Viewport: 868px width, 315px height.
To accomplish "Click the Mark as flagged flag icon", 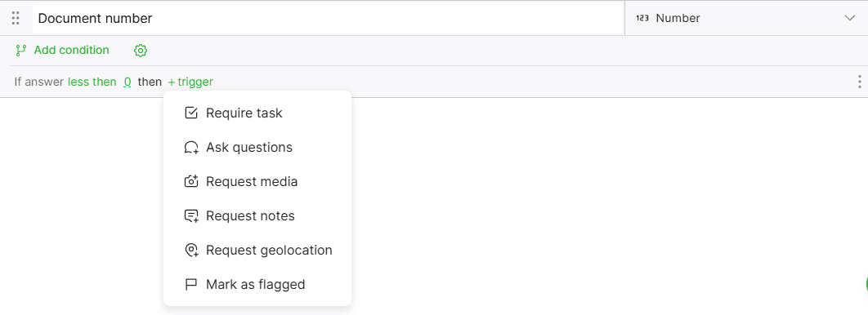I will 191,285.
